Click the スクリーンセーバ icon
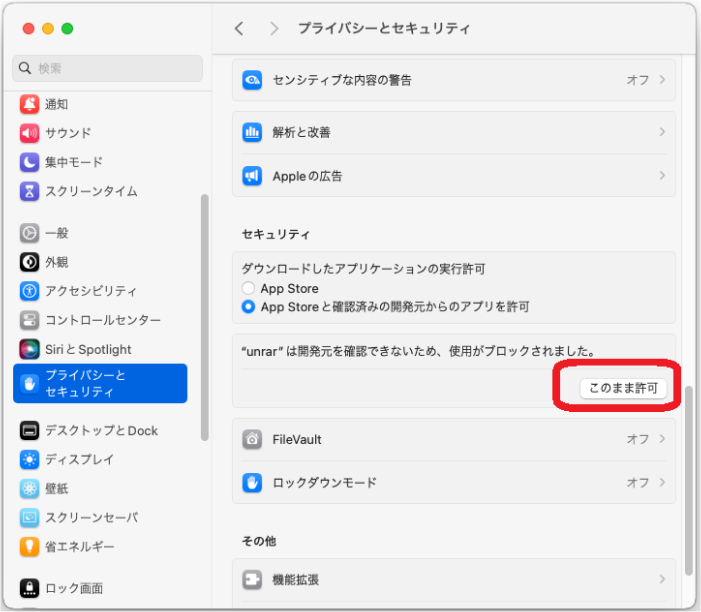701x612 pixels. tap(30, 517)
